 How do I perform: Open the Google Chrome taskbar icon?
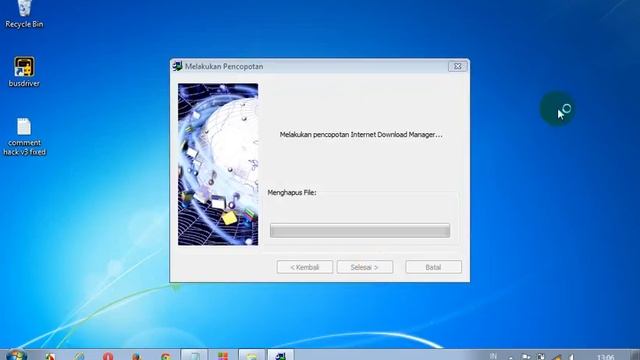[165, 357]
